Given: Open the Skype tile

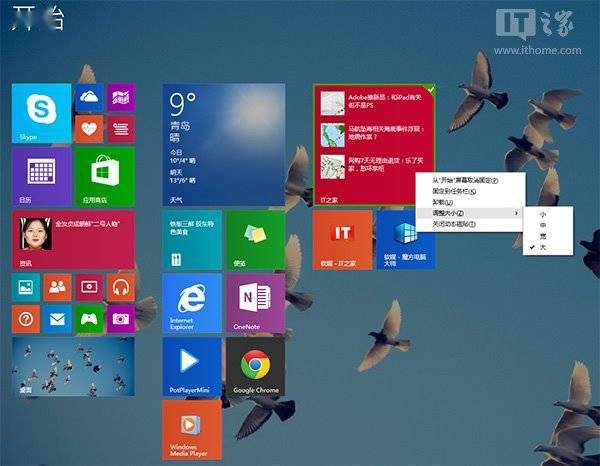Looking at the screenshot, I should tap(41, 113).
